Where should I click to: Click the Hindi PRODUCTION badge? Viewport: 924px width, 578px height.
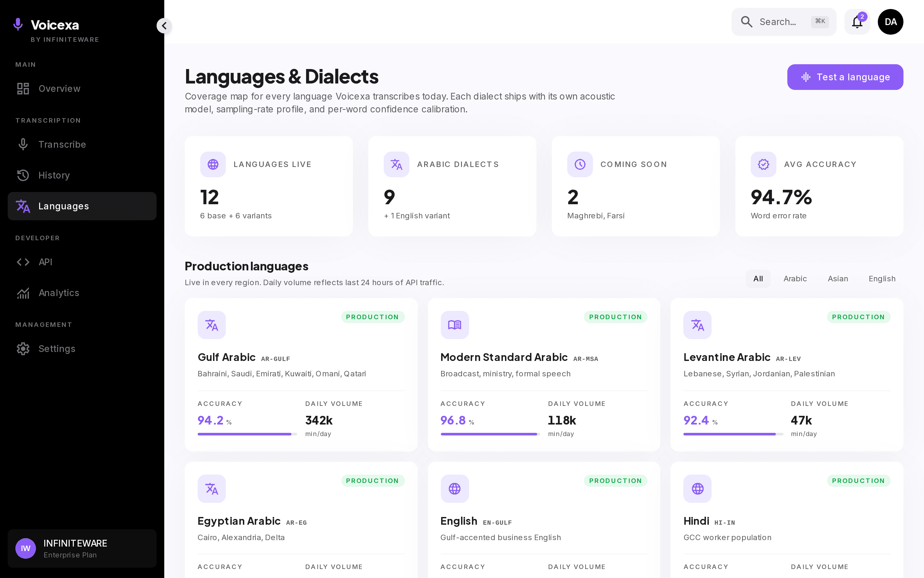click(858, 480)
